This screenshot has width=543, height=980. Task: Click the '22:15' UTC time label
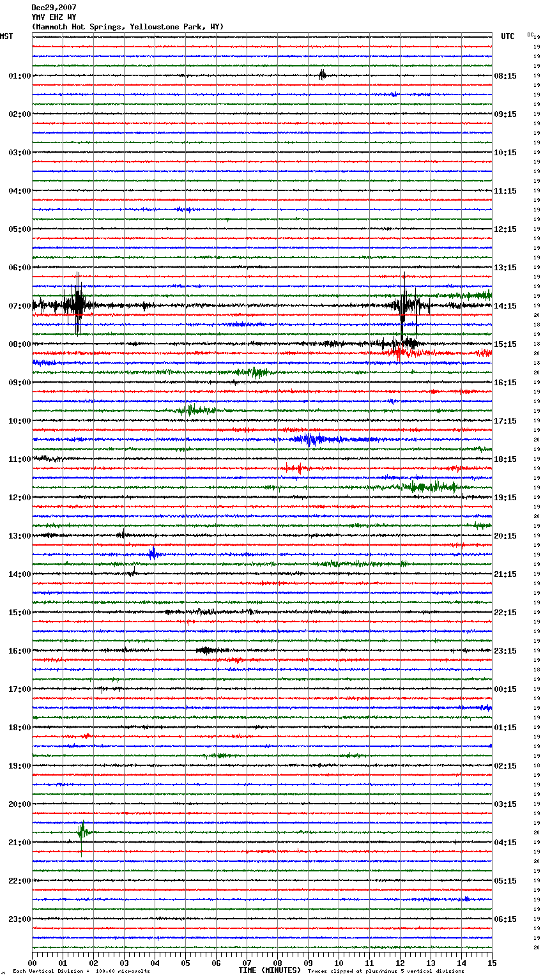[505, 613]
